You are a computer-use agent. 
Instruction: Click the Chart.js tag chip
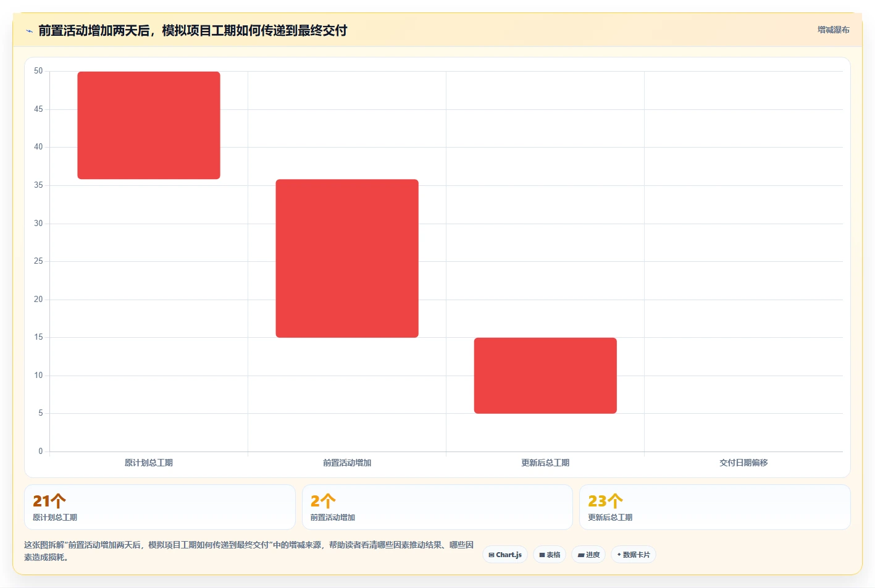505,555
